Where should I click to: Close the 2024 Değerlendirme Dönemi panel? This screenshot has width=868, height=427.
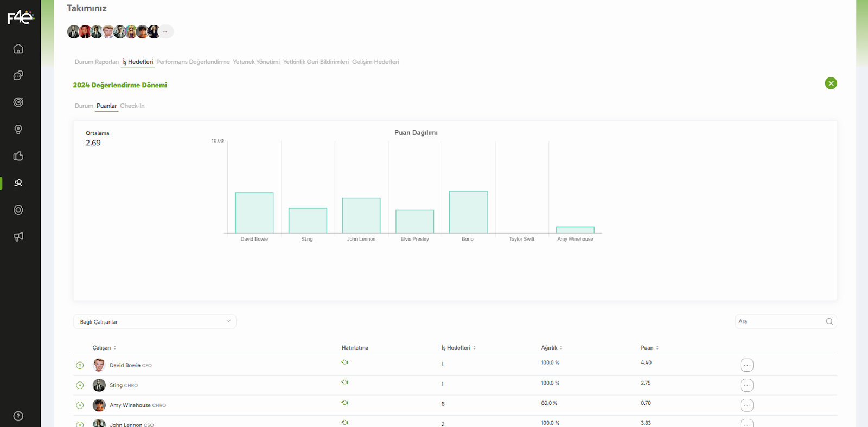click(x=831, y=83)
